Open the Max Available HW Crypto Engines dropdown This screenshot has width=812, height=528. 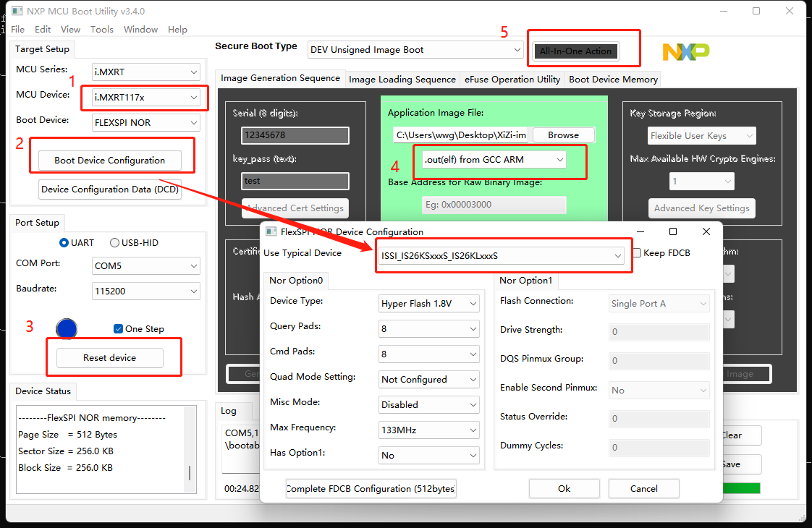pyautogui.click(x=702, y=181)
